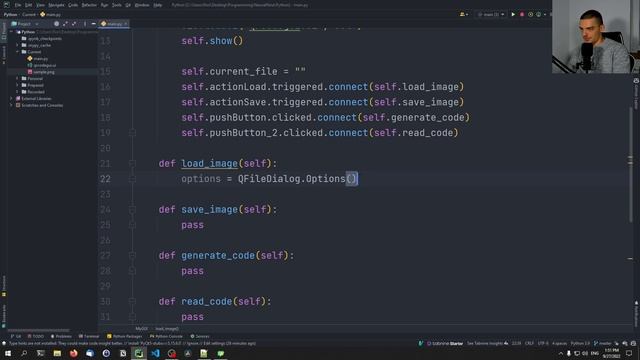Image resolution: width=640 pixels, height=360 pixels.
Task: Toggle the Project side tool window button
Action: tap(4, 32)
